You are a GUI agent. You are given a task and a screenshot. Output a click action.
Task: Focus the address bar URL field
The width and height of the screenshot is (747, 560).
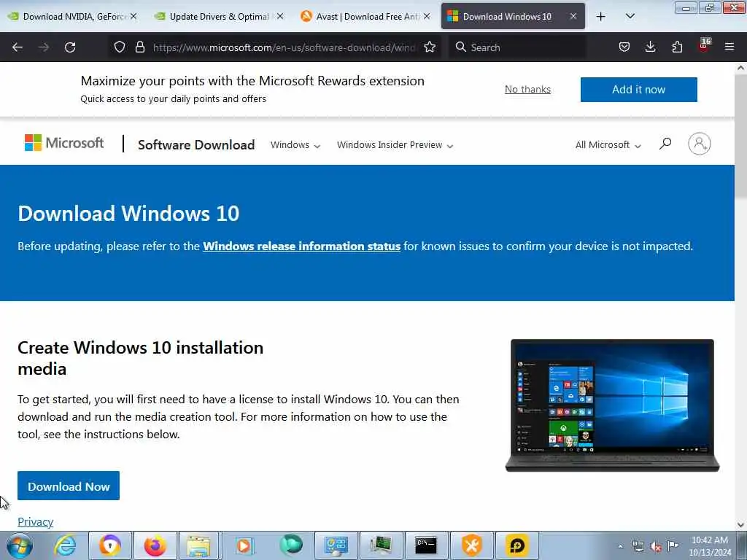point(285,47)
